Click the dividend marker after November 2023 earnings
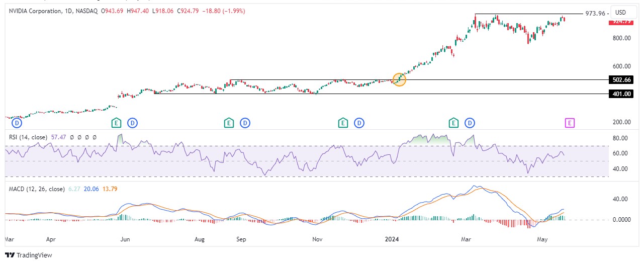Viewport: 644px width, 264px height. [x=359, y=123]
